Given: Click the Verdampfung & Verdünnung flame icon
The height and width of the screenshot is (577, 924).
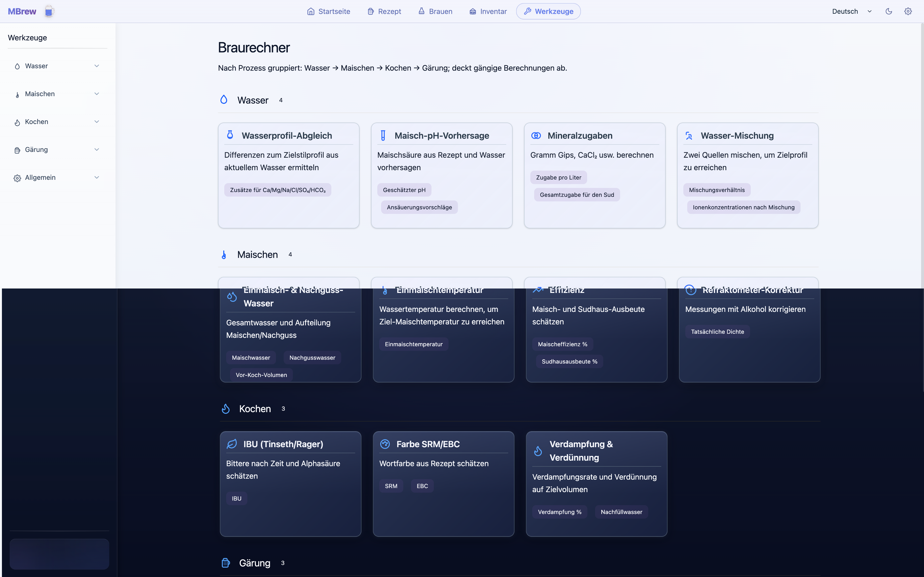Looking at the screenshot, I should [x=538, y=451].
